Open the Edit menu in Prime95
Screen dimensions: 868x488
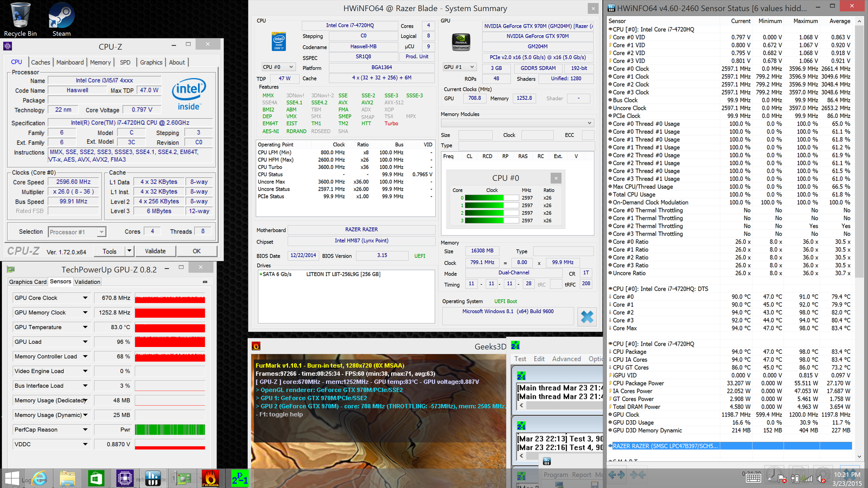click(539, 359)
